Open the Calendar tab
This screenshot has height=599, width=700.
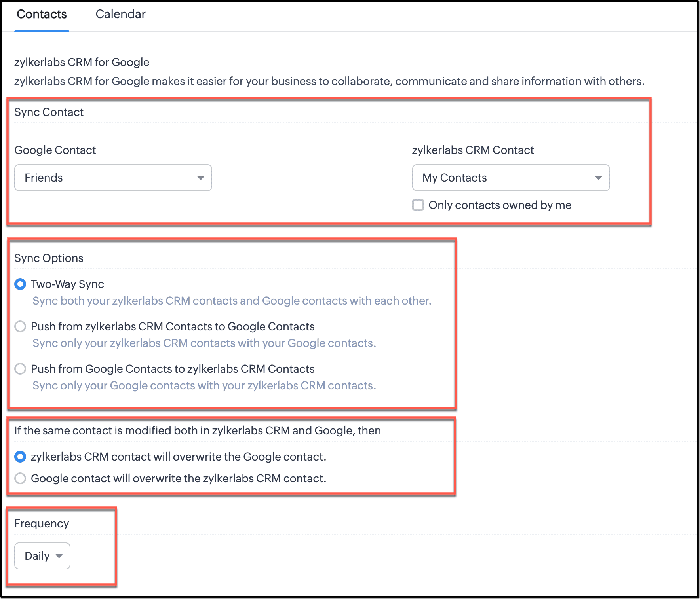point(120,14)
